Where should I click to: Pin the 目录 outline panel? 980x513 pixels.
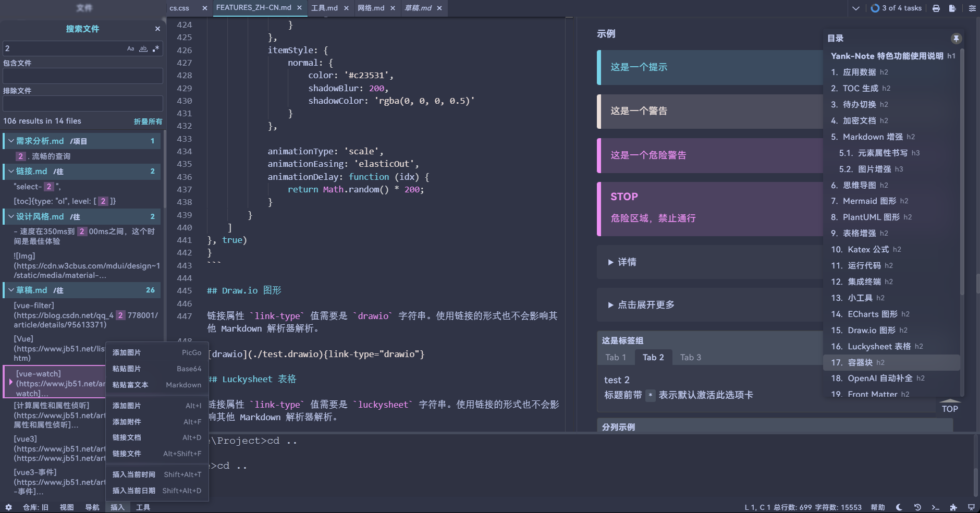point(956,39)
